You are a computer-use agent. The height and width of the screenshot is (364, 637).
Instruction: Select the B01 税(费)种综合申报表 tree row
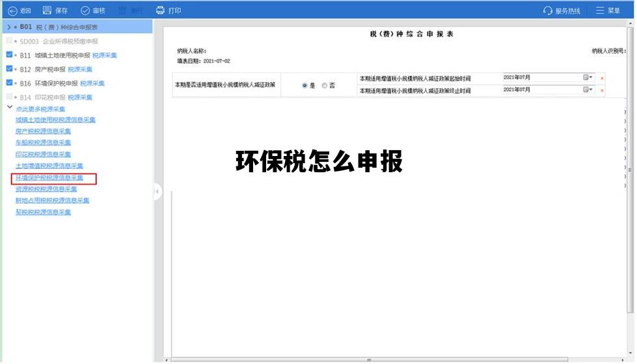pos(77,27)
